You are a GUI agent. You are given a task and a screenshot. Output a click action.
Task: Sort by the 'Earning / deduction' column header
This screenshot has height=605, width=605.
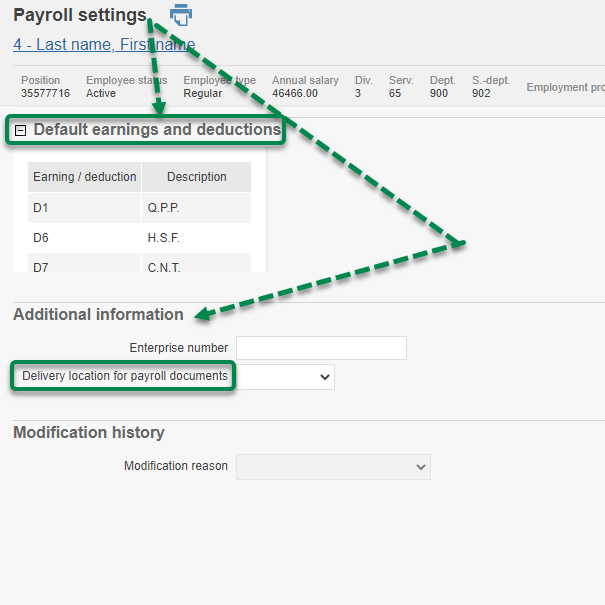[85, 177]
